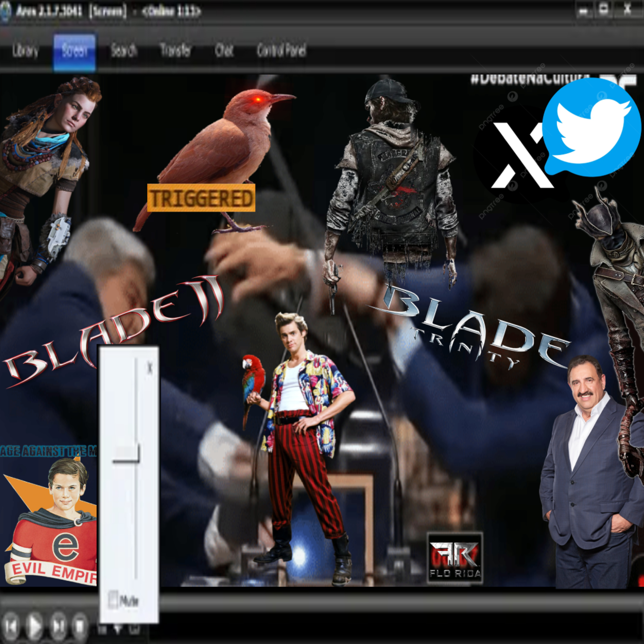This screenshot has height=644, width=644.
Task: Stop playback with the Stop button
Action: [x=80, y=626]
